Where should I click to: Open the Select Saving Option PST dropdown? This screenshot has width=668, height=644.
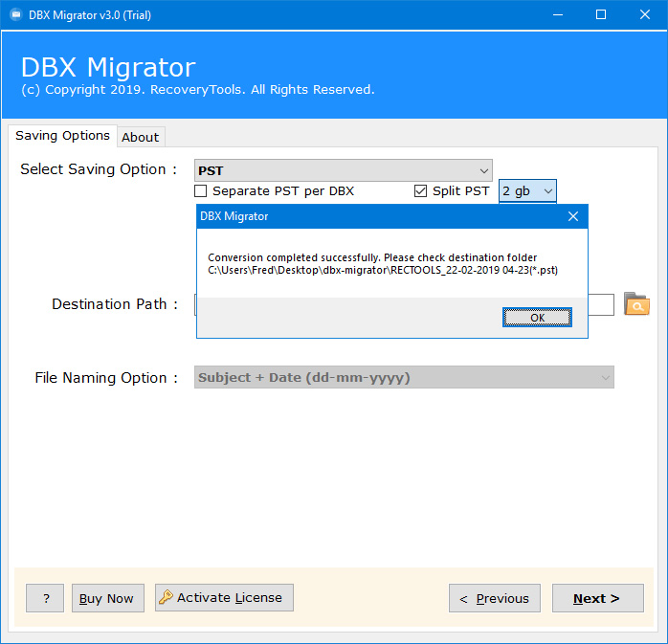point(344,170)
